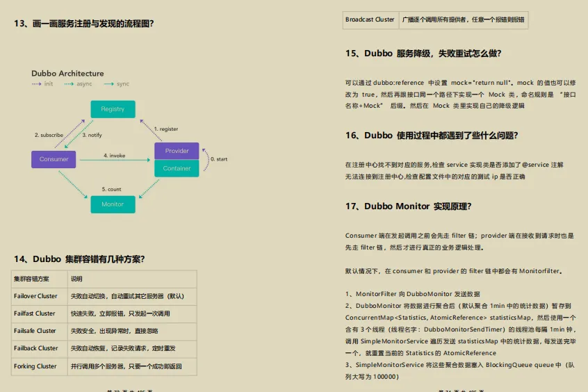The height and width of the screenshot is (392, 588).
Task: Click the 'Failsafe Cluster' table cell
Action: (40, 332)
